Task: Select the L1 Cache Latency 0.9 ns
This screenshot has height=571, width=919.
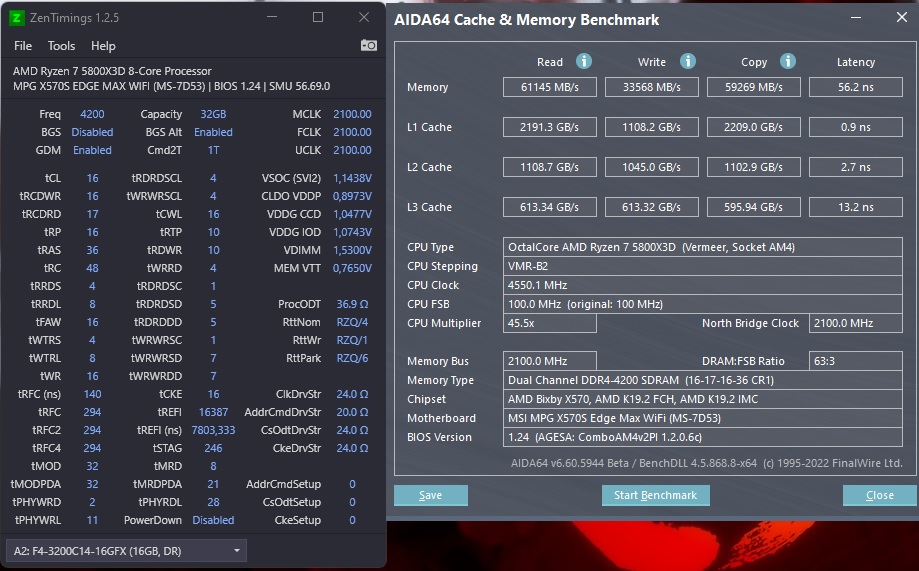Action: tap(856, 127)
